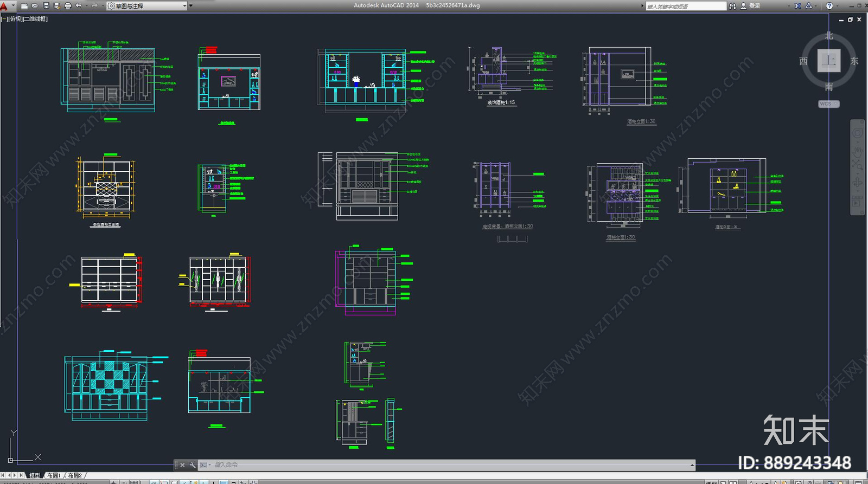
Task: Open the Help question mark icon
Action: point(829,6)
